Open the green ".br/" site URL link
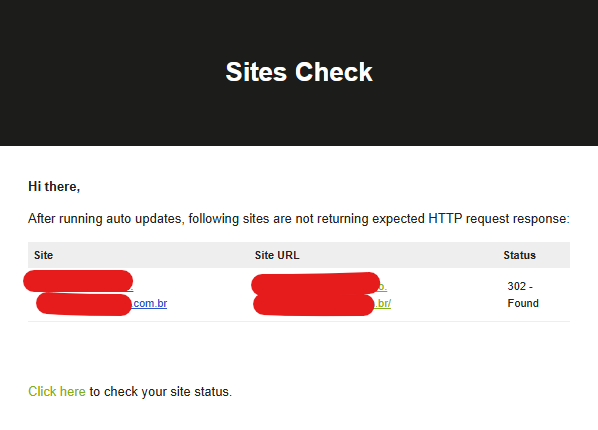 (383, 303)
